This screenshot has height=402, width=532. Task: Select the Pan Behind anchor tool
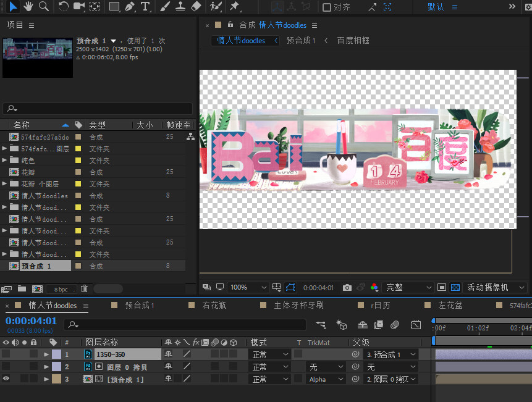pyautogui.click(x=95, y=6)
